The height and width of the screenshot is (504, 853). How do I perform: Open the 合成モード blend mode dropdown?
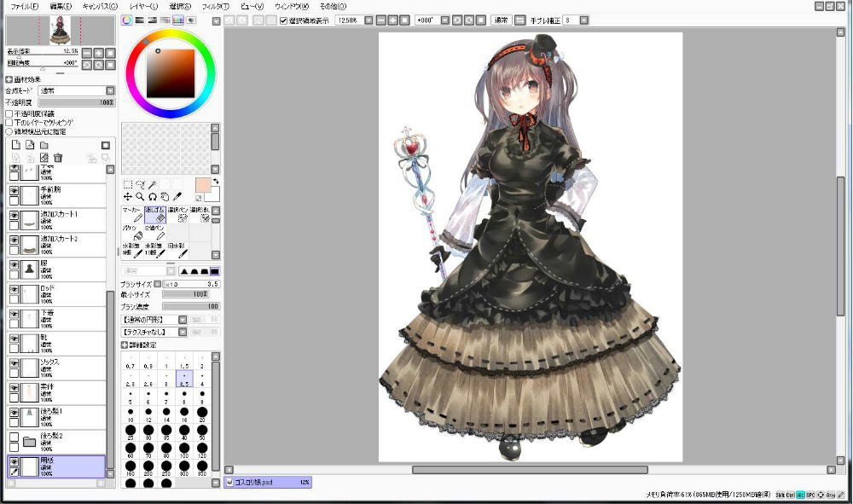(x=110, y=90)
